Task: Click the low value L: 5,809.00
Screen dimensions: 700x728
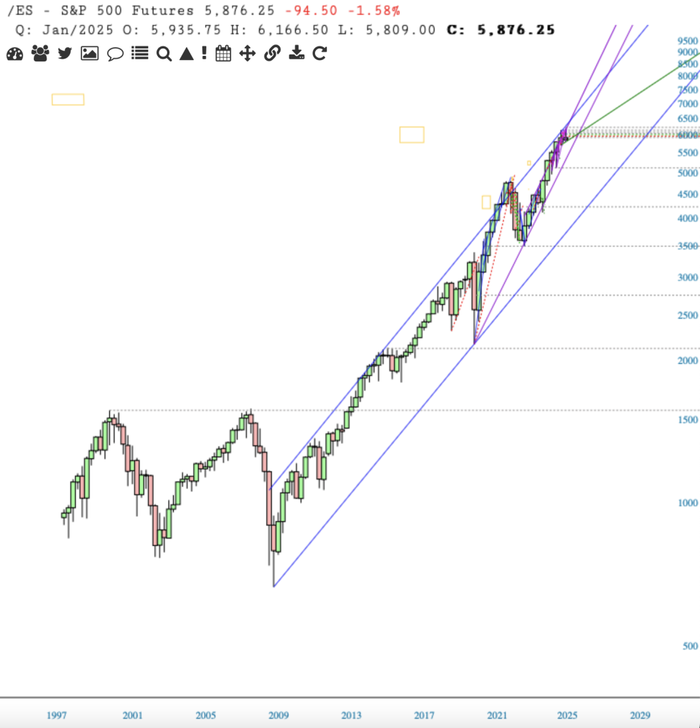Action: (387, 30)
